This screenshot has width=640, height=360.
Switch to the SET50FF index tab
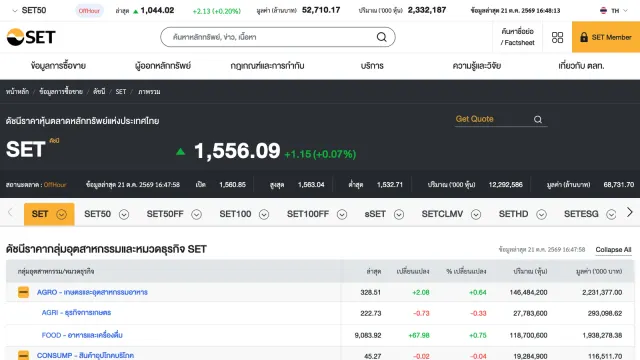pyautogui.click(x=165, y=214)
